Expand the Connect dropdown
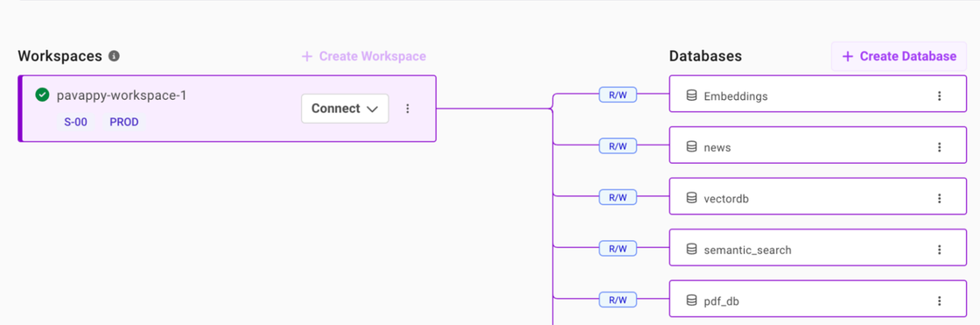980x325 pixels. point(345,109)
